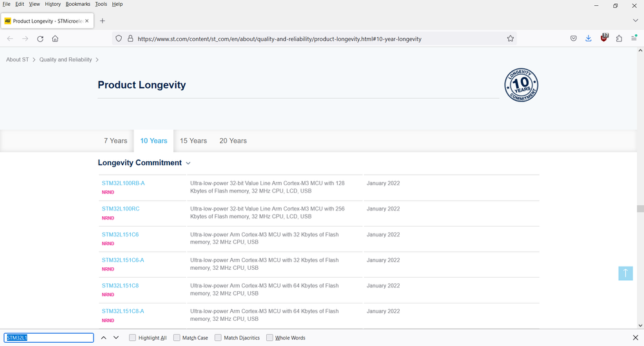Minimize the Firefox window

point(596,6)
